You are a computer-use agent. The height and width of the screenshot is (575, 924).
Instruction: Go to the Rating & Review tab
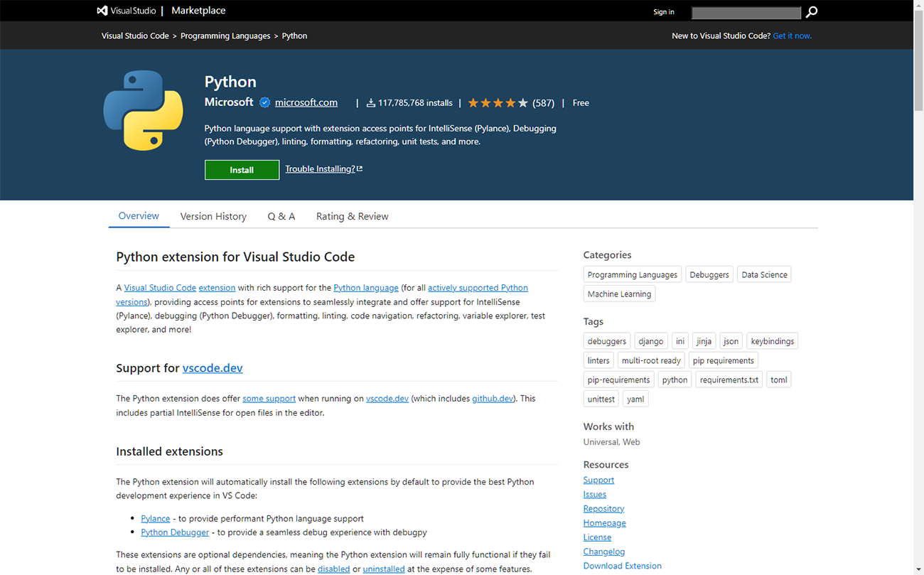point(352,216)
